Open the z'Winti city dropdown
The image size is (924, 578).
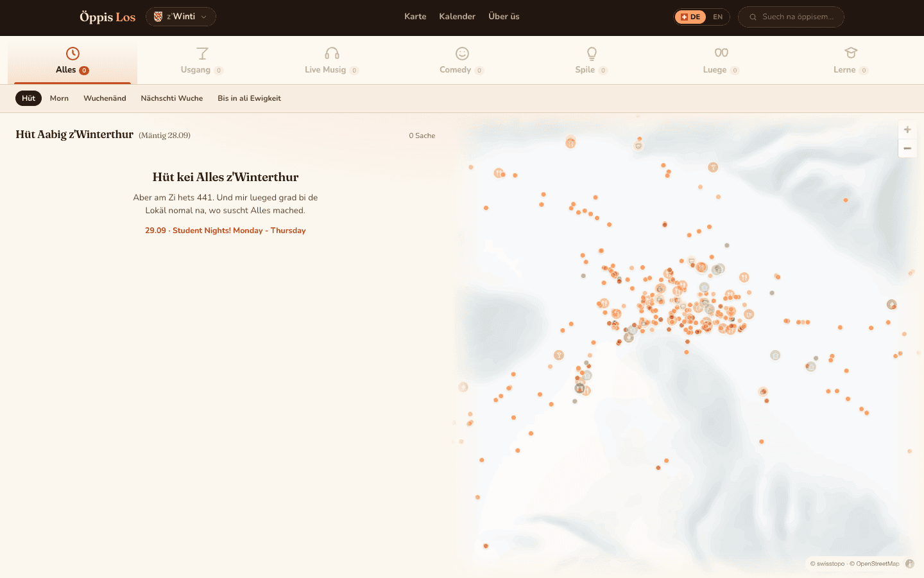click(181, 17)
